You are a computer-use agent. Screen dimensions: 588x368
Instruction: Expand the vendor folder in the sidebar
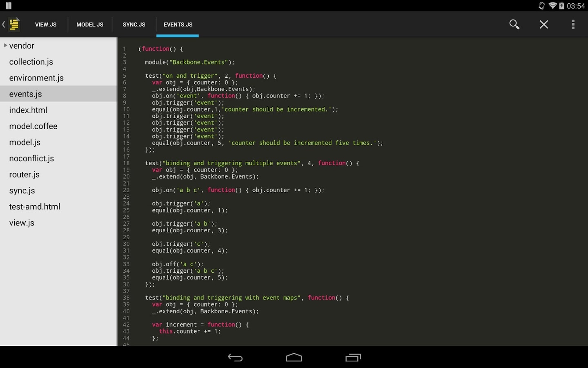[5, 45]
